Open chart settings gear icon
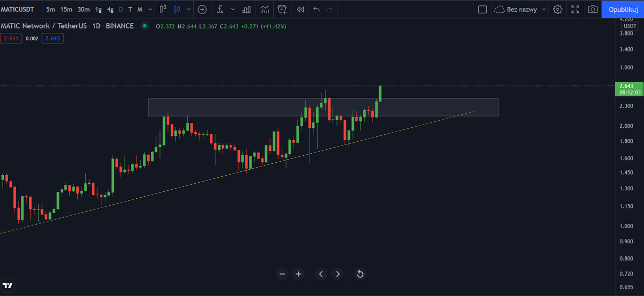The image size is (644, 296). pyautogui.click(x=558, y=9)
